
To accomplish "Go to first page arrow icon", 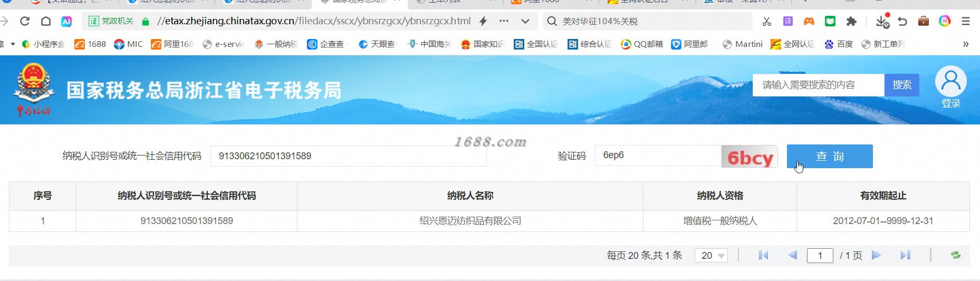I will [763, 255].
